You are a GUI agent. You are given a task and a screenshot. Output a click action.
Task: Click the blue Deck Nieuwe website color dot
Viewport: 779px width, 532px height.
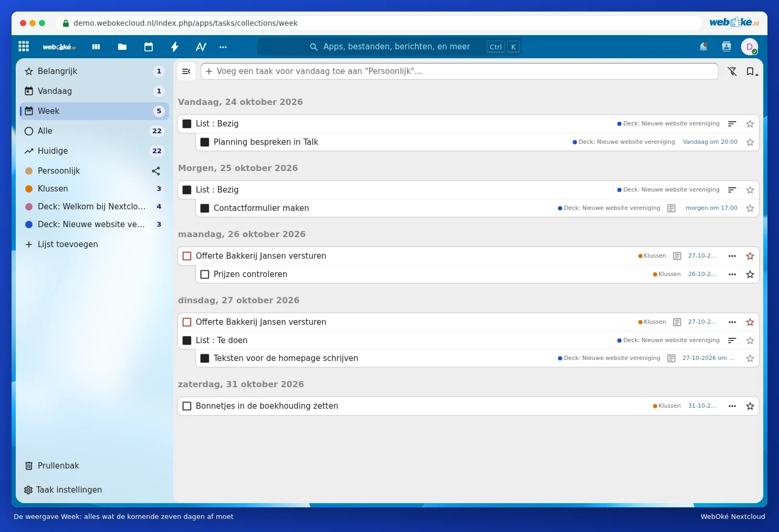(x=29, y=225)
